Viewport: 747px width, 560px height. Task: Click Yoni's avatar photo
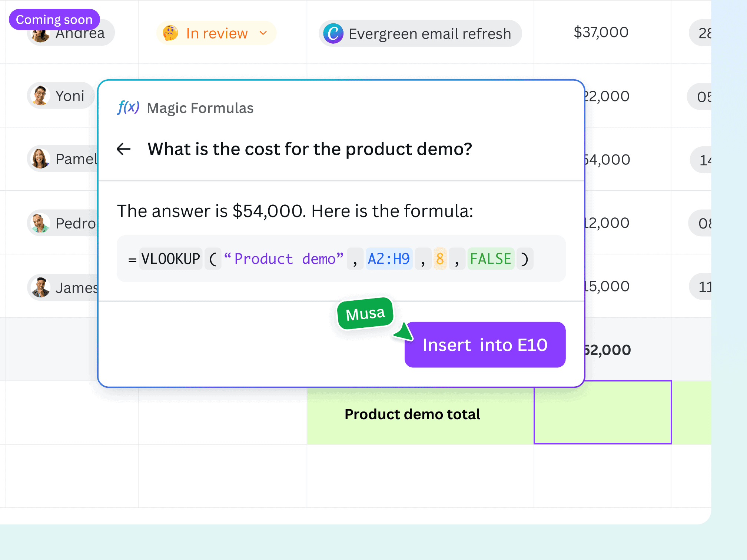tap(40, 96)
